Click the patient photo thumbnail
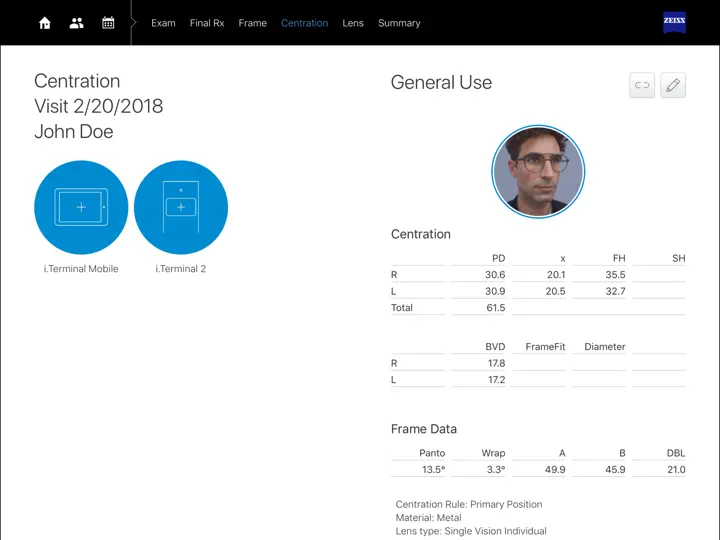720x540 pixels. [538, 171]
